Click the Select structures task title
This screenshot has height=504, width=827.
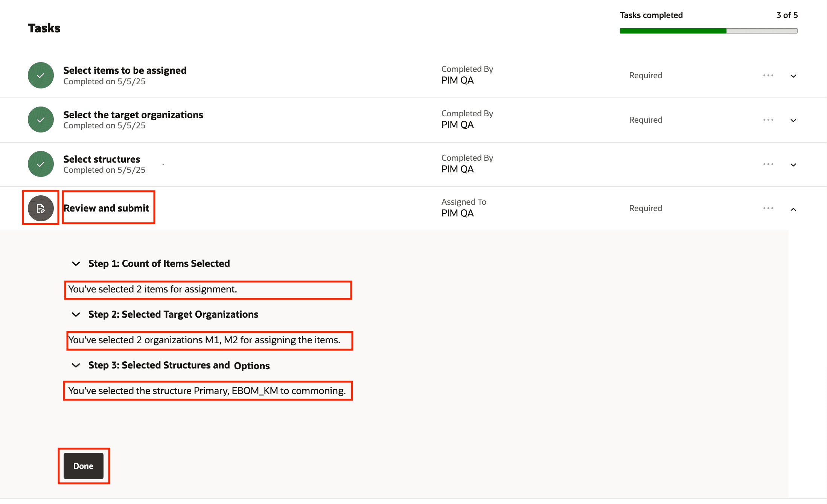102,159
